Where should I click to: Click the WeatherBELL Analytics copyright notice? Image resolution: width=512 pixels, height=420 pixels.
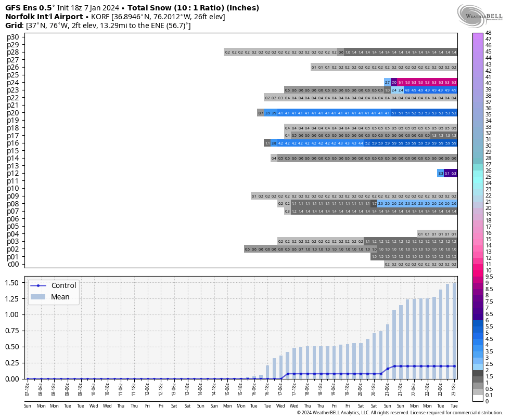pos(400,413)
